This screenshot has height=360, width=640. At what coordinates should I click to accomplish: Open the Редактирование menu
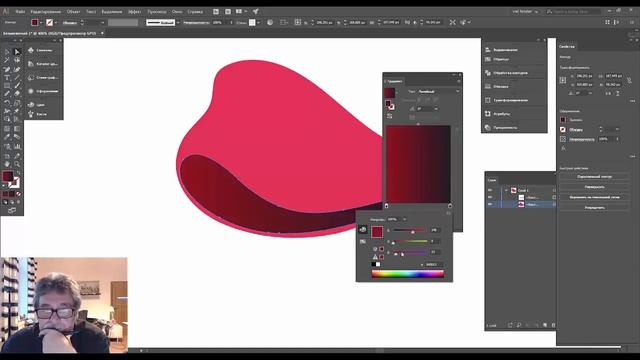(46, 12)
